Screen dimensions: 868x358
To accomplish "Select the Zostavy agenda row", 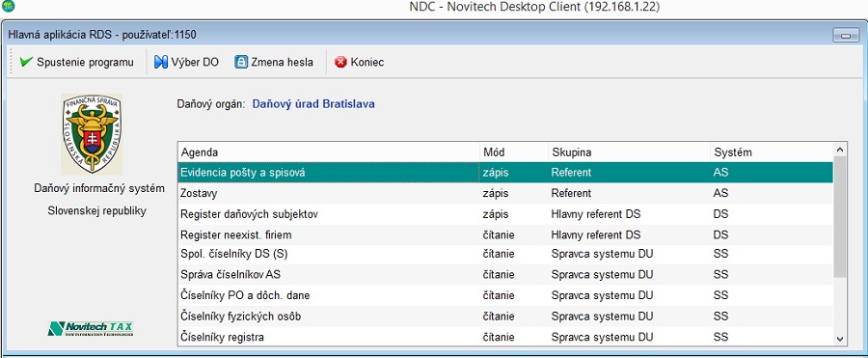I will 505,193.
